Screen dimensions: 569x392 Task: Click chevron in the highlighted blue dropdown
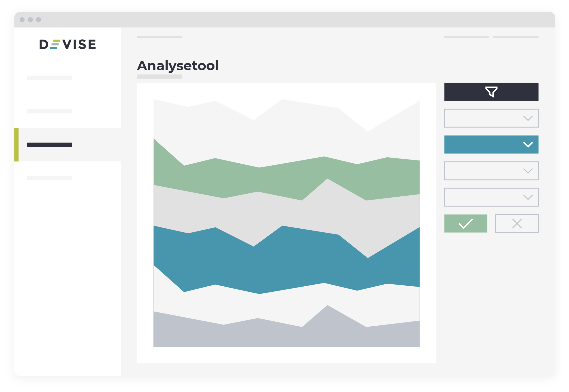[x=528, y=145]
